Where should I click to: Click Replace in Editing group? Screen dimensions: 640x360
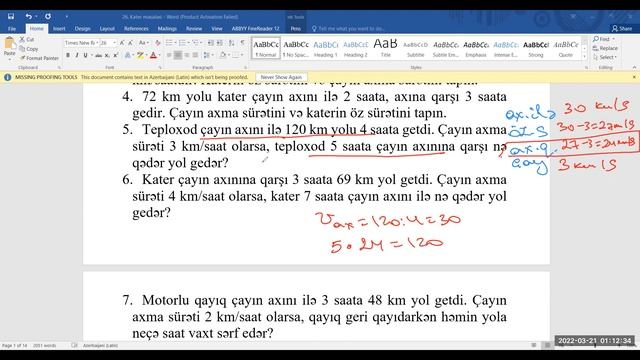pyautogui.click(x=606, y=48)
